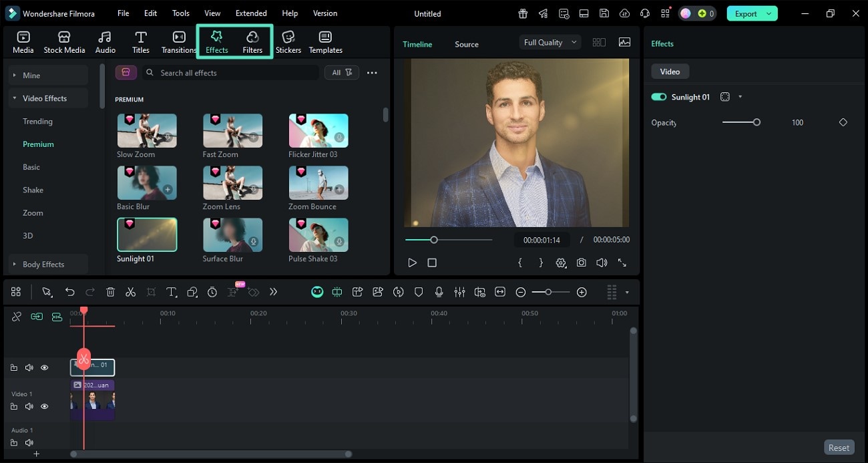Mute the Audio 1 track speaker icon
This screenshot has width=868, height=463.
29,442
